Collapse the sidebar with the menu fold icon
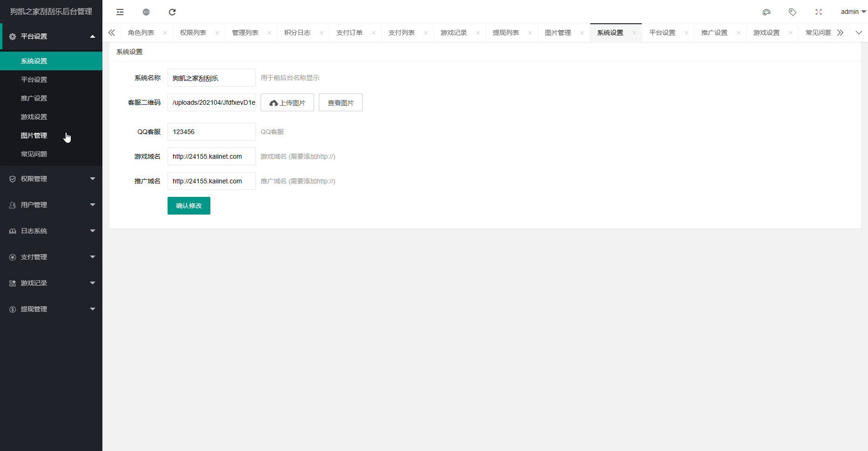The image size is (868, 451). coord(120,12)
